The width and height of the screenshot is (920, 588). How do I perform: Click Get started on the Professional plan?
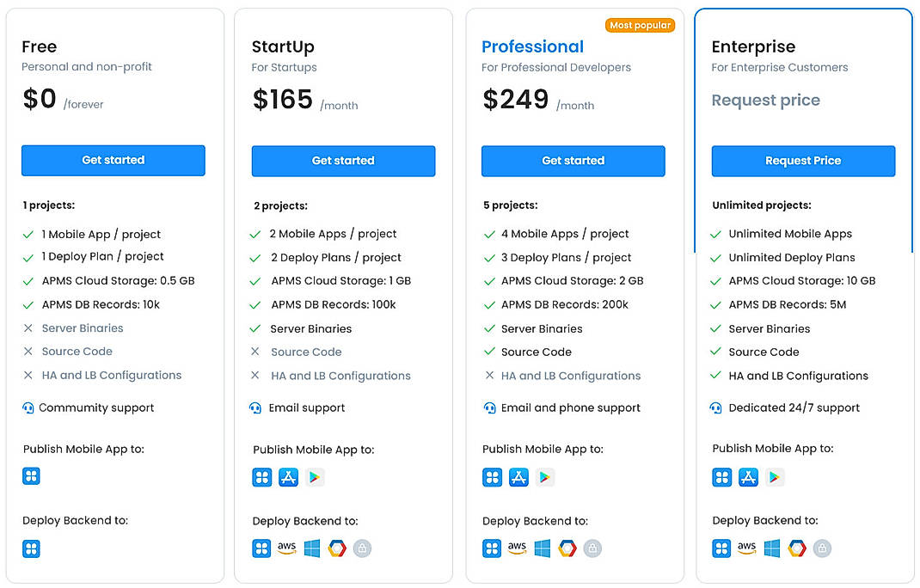pyautogui.click(x=573, y=161)
